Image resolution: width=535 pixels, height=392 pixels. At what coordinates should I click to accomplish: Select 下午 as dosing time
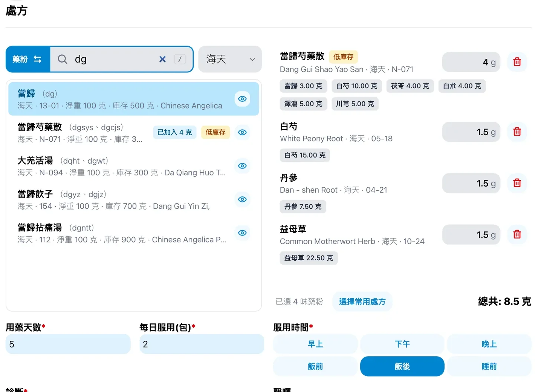click(402, 344)
